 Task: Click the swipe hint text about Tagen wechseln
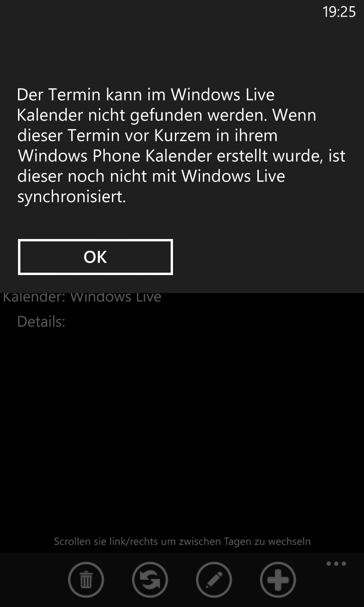(x=182, y=541)
